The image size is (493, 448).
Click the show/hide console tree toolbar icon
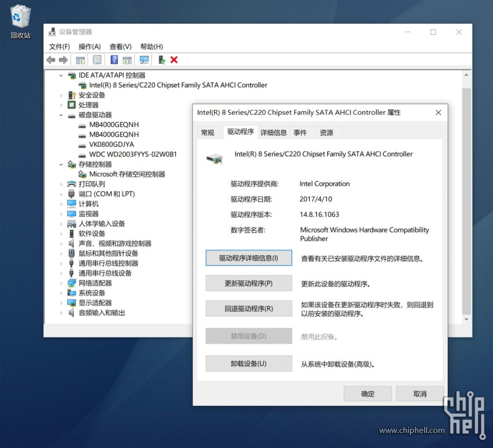(x=80, y=60)
